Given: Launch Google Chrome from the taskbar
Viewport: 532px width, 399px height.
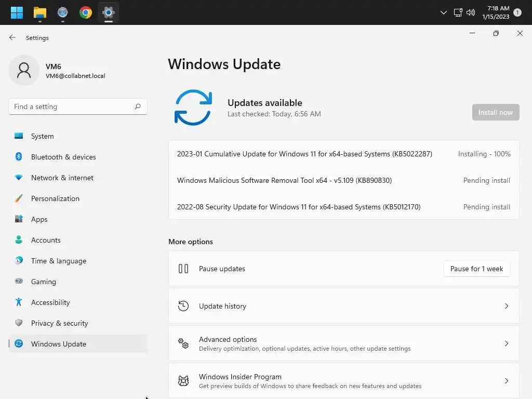Looking at the screenshot, I should click(86, 12).
